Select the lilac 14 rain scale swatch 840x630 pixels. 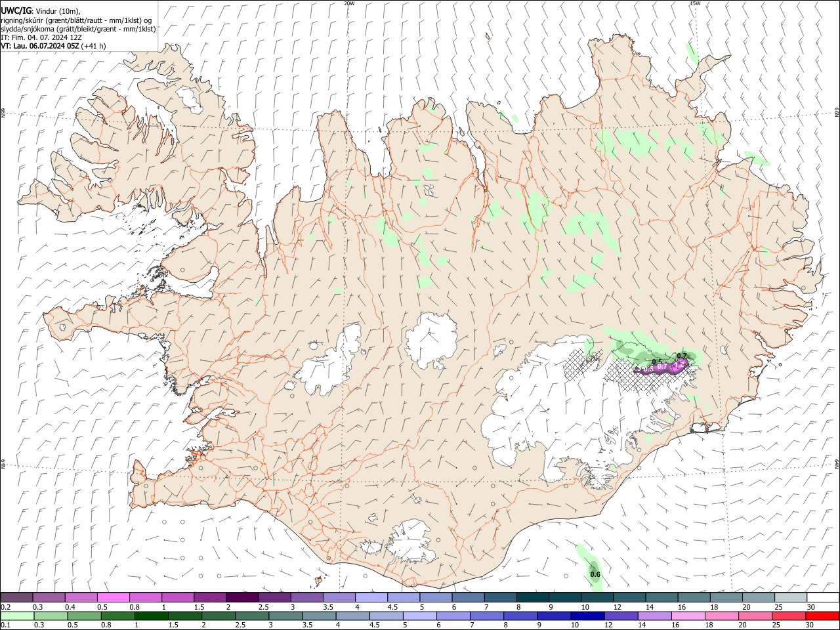coord(654,616)
